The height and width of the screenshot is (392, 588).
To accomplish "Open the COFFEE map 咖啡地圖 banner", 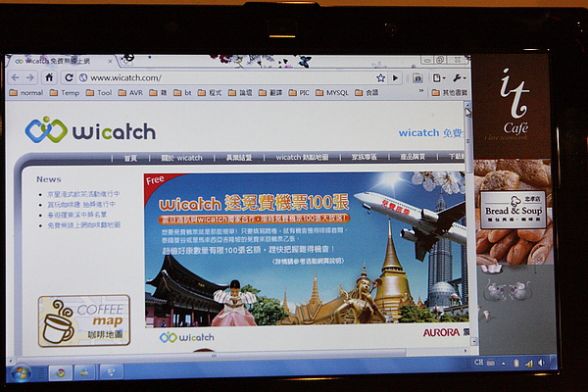I will pos(84,320).
